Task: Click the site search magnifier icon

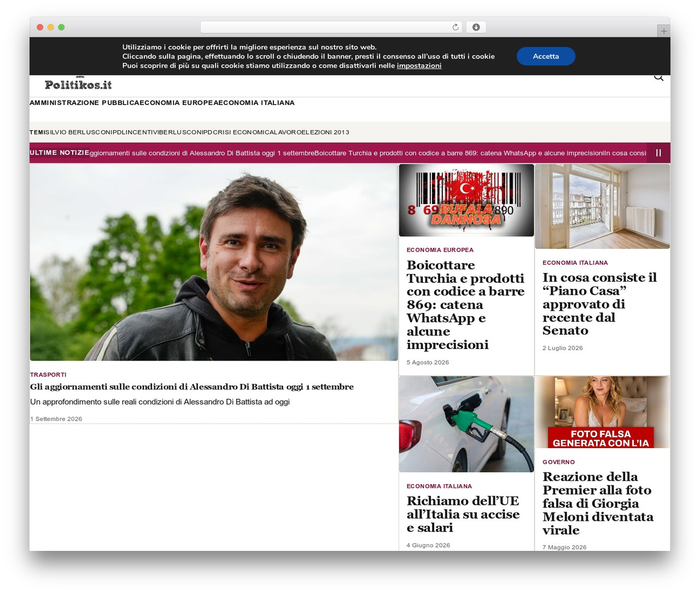Action: (658, 78)
